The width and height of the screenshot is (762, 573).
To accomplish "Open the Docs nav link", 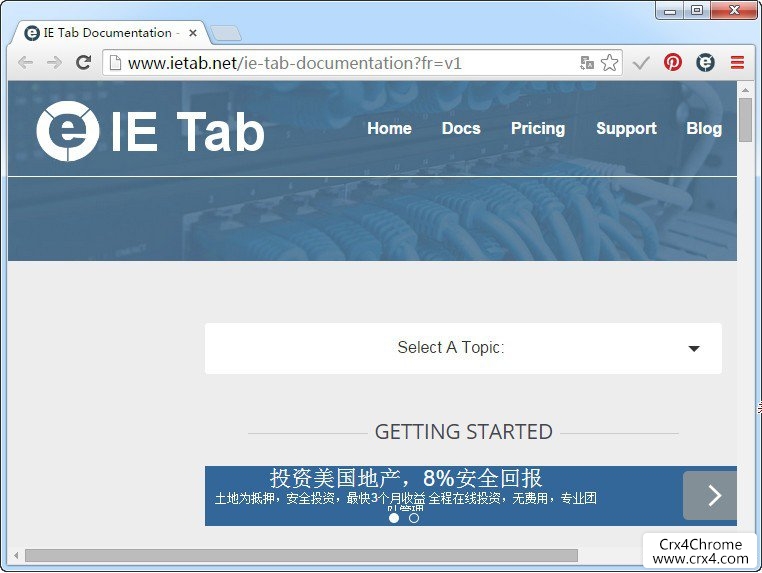I will [x=461, y=128].
